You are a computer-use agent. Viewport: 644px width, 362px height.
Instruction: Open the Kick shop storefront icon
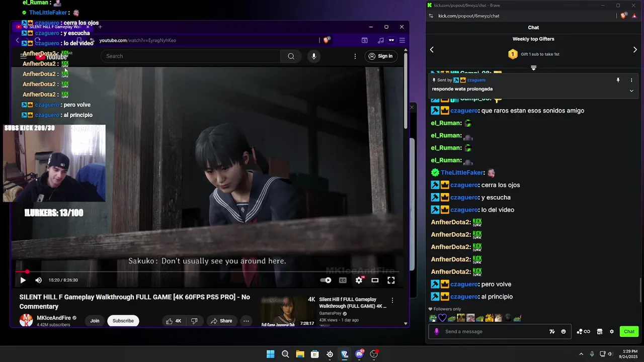600,331
